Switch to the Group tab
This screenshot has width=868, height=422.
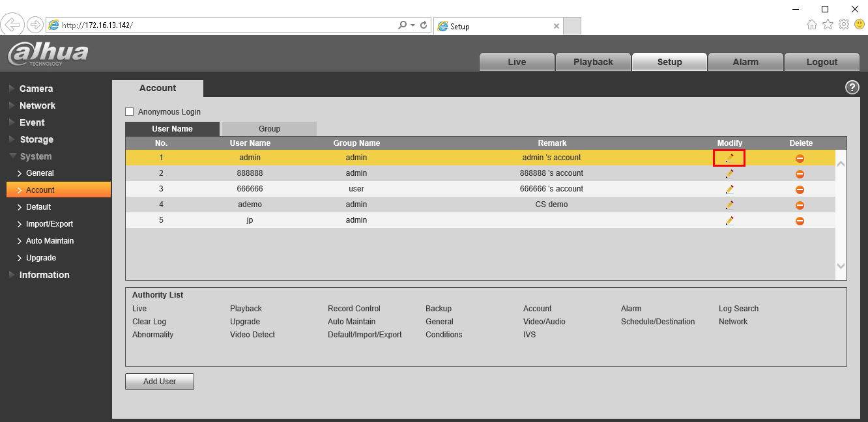(x=269, y=129)
